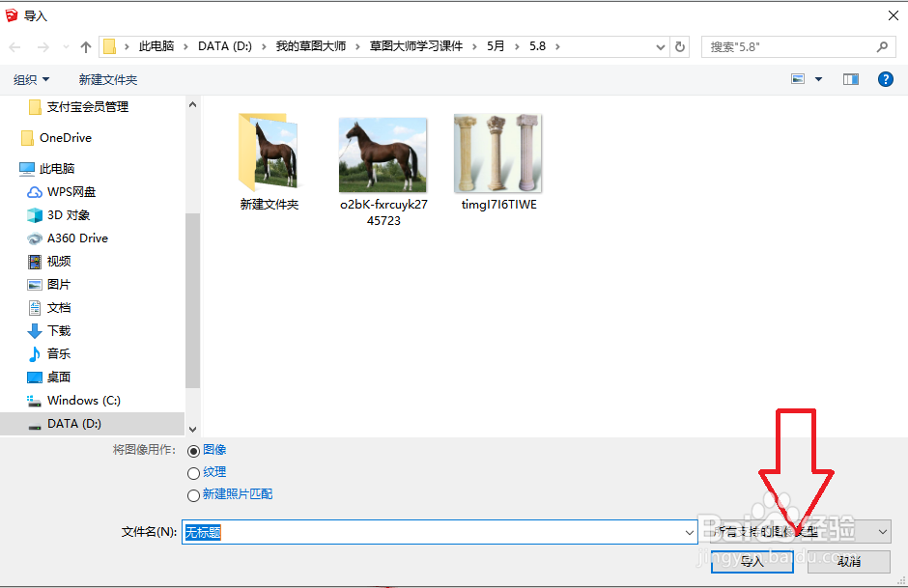Image resolution: width=908 pixels, height=588 pixels.
Task: Open the 组织 menu
Action: [30, 79]
